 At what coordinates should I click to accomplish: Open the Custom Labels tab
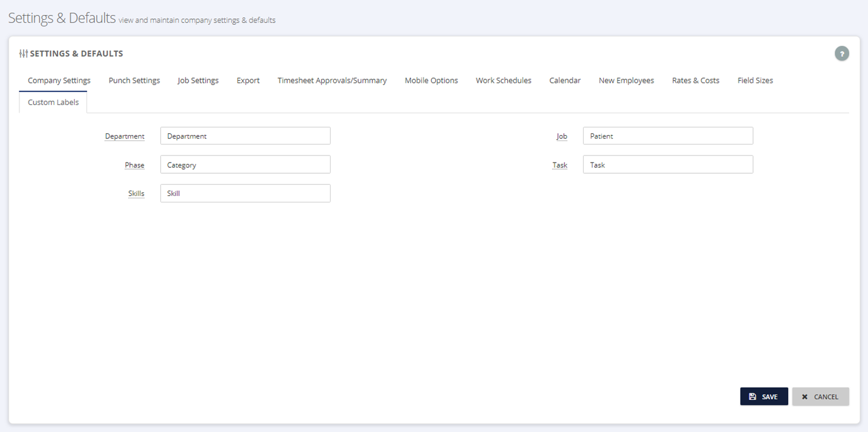53,102
